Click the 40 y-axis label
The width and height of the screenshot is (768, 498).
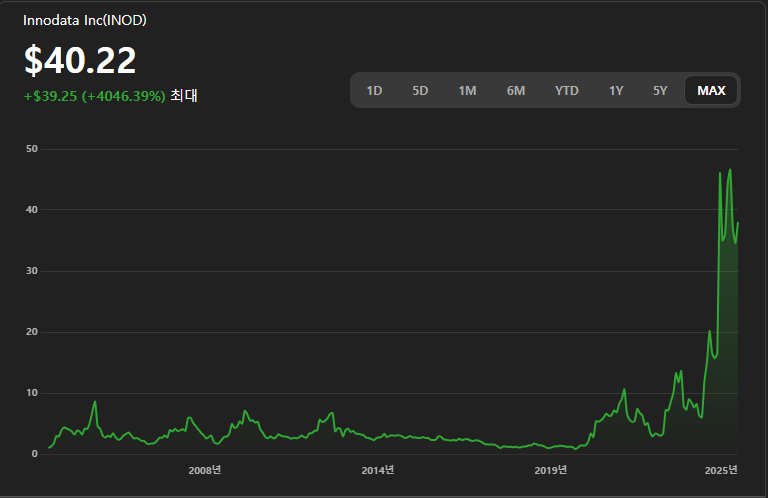point(32,210)
